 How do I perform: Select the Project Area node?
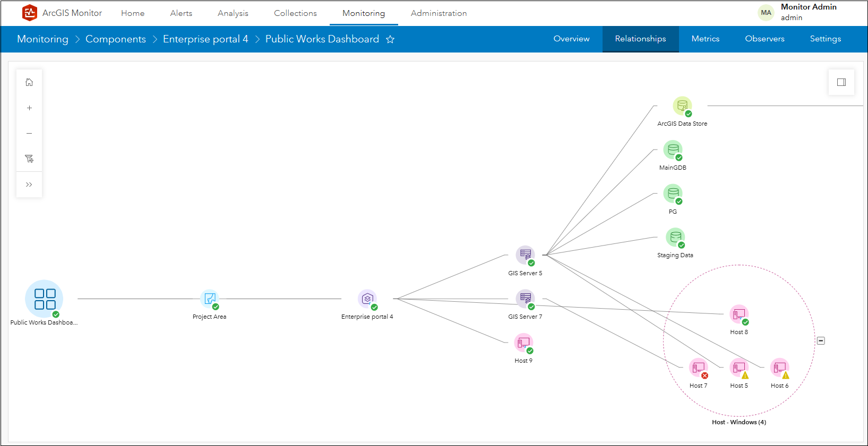(210, 299)
